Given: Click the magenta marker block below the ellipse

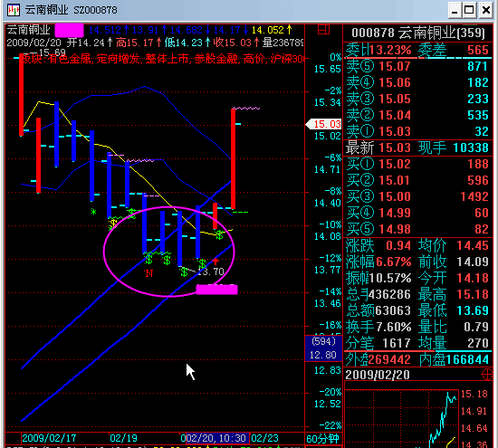Looking at the screenshot, I should click(217, 290).
